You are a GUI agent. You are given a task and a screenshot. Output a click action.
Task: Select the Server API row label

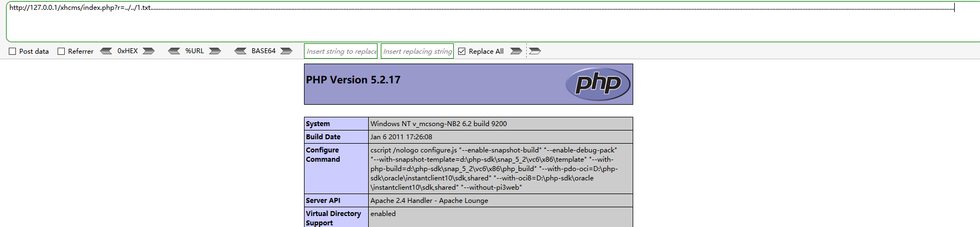(x=336, y=201)
